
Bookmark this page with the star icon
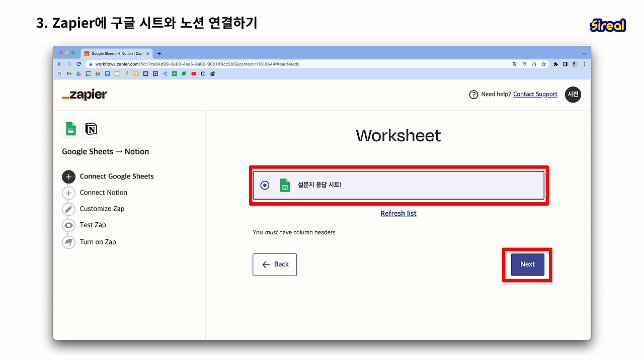tap(543, 64)
